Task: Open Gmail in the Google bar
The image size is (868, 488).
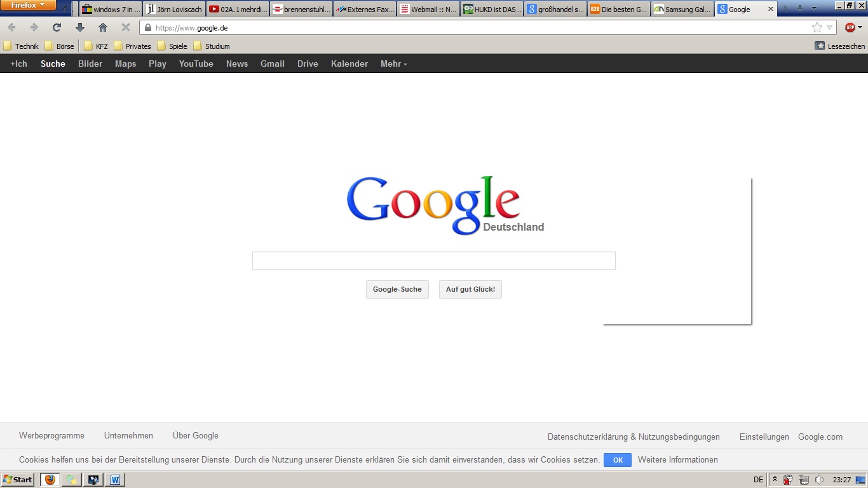Action: point(272,64)
